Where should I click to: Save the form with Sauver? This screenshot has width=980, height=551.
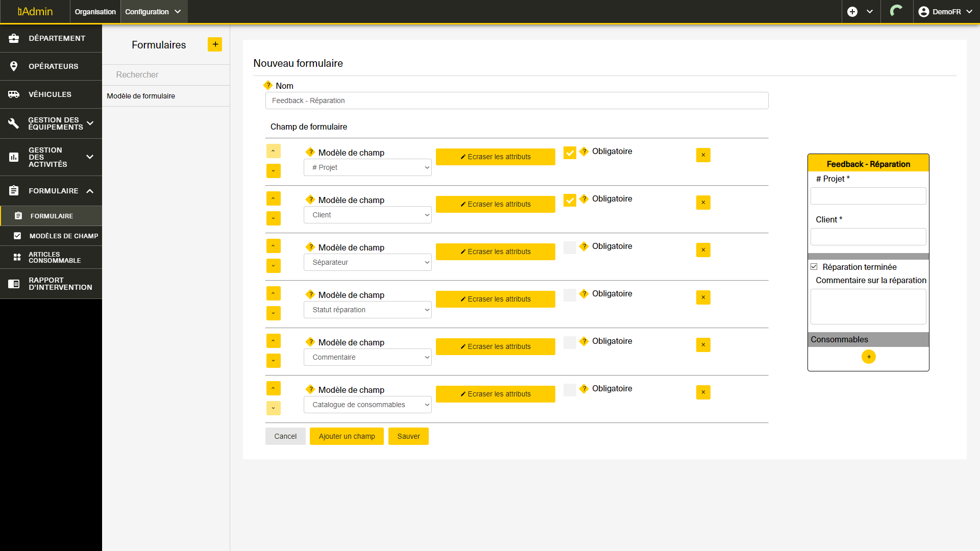pos(408,436)
